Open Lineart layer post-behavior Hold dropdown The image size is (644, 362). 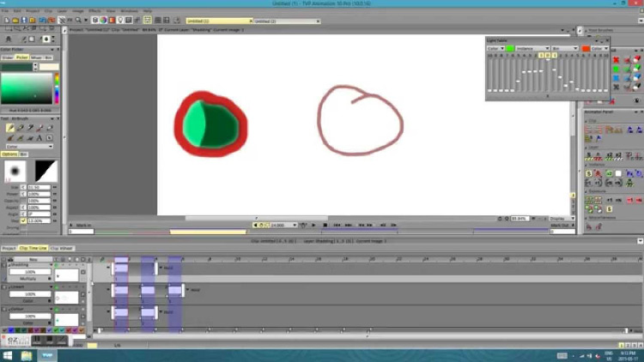click(x=193, y=290)
